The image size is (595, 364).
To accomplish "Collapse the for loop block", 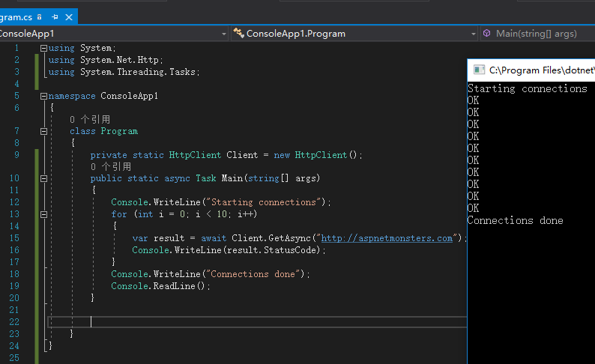I will pyautogui.click(x=43, y=214).
